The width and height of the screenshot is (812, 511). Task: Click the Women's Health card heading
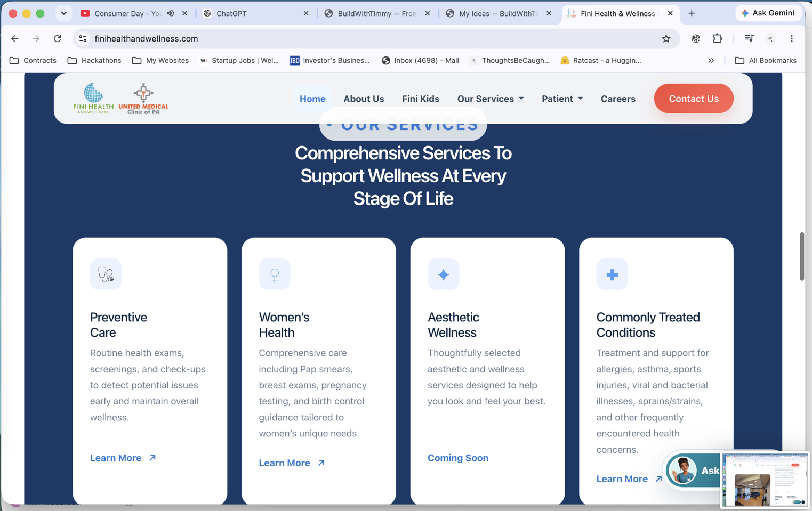tap(284, 325)
